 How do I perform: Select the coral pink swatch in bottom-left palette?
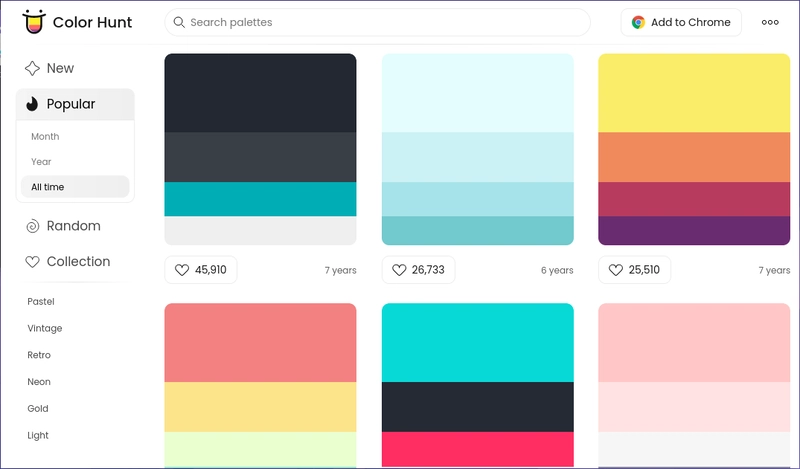point(260,343)
